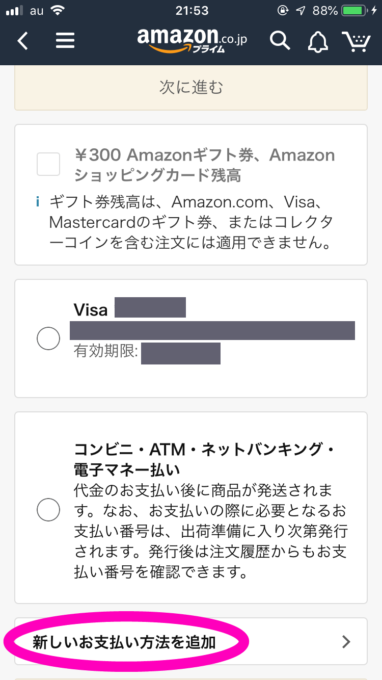Screen dimensions: 382x680
Task: Tap the Amazon.co.jp Prime logo
Action: click(192, 40)
